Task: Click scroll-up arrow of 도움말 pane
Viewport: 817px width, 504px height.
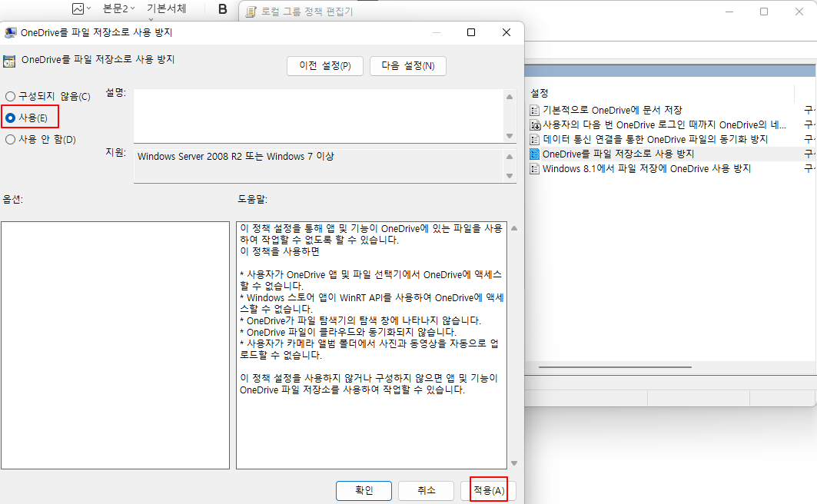Action: (514, 229)
